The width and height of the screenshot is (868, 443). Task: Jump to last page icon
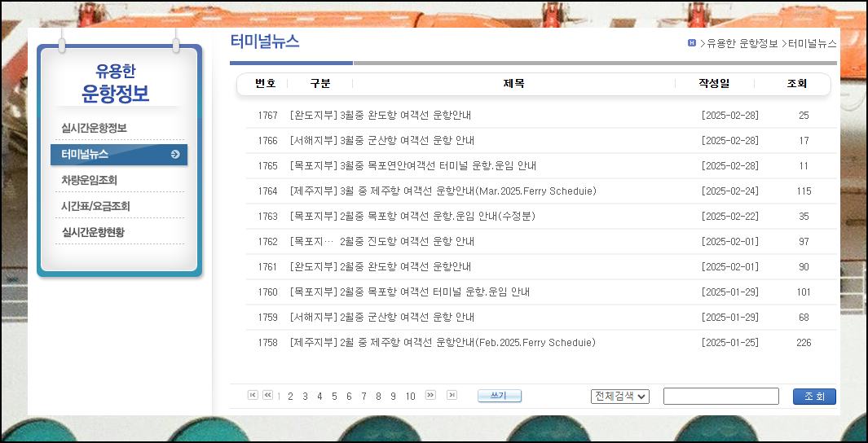[452, 395]
